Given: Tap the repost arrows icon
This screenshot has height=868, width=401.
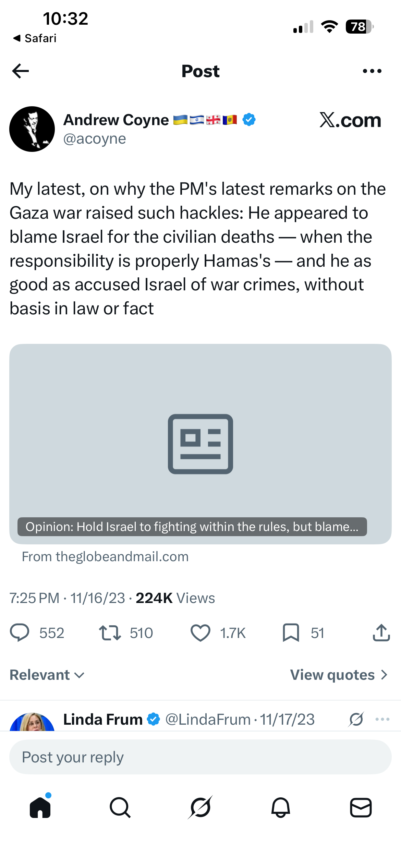Looking at the screenshot, I should [x=110, y=633].
